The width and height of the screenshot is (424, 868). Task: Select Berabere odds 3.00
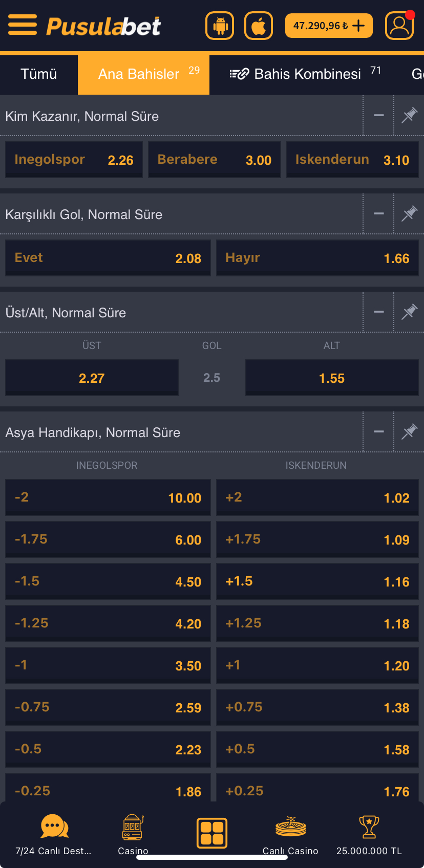coord(215,160)
